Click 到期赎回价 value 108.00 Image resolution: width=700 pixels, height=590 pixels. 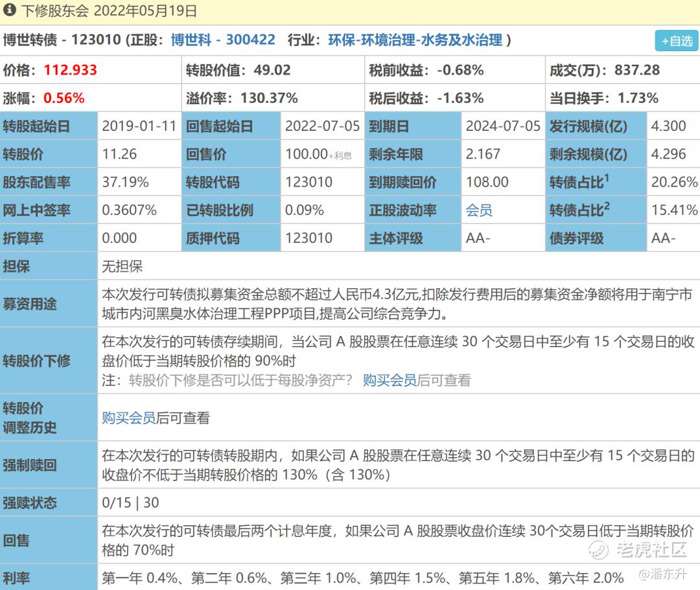click(487, 182)
